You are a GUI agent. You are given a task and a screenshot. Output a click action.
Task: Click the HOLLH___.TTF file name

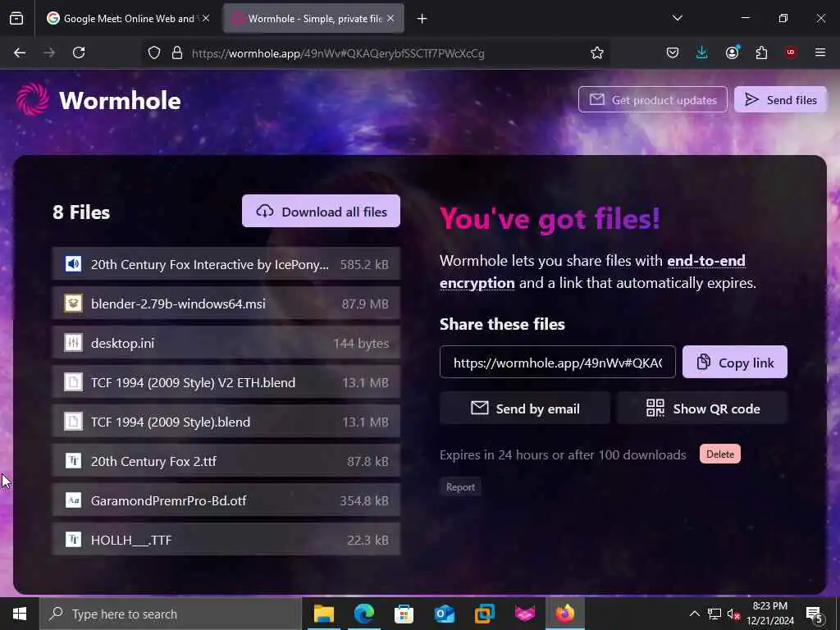pyautogui.click(x=131, y=540)
